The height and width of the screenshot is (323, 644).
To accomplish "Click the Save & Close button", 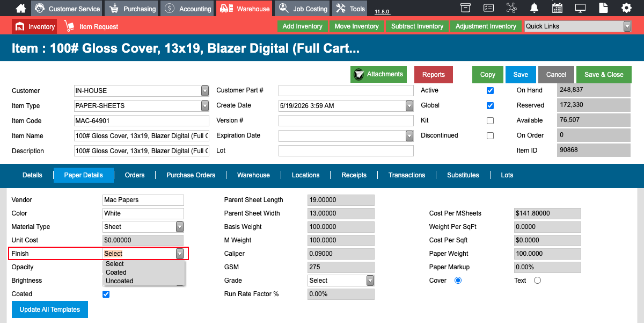I will (604, 75).
